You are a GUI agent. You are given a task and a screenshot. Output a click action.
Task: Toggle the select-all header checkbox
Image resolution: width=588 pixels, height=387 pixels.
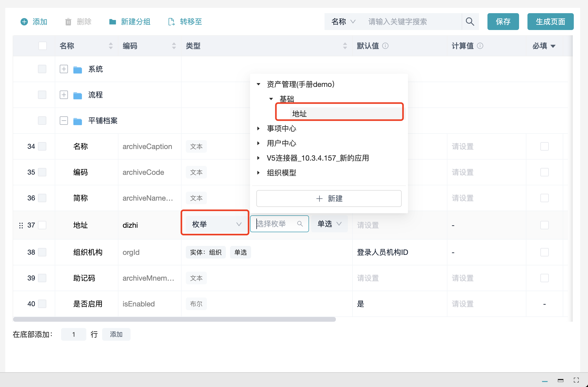[x=43, y=46]
